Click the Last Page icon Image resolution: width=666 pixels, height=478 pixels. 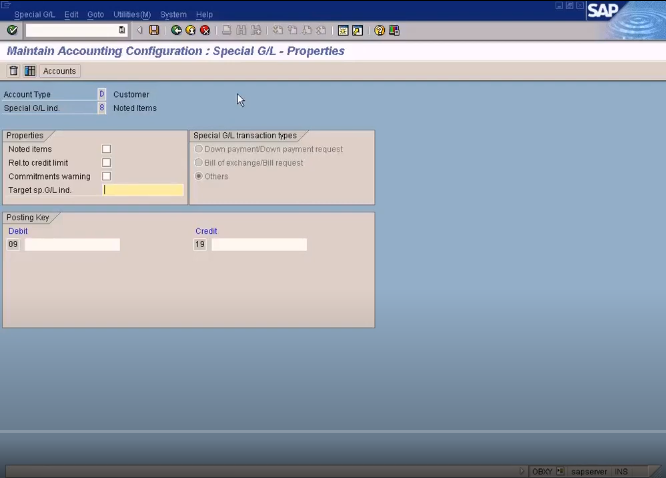tap(321, 30)
